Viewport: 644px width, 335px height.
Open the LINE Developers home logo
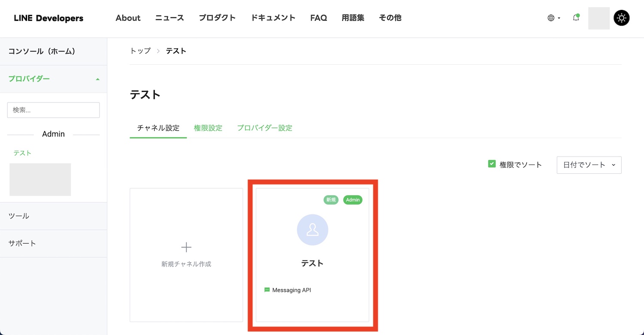[49, 18]
